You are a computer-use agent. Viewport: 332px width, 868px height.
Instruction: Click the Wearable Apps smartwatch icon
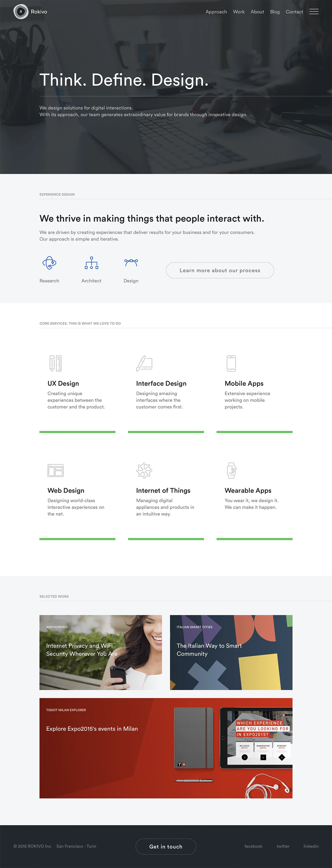232,470
